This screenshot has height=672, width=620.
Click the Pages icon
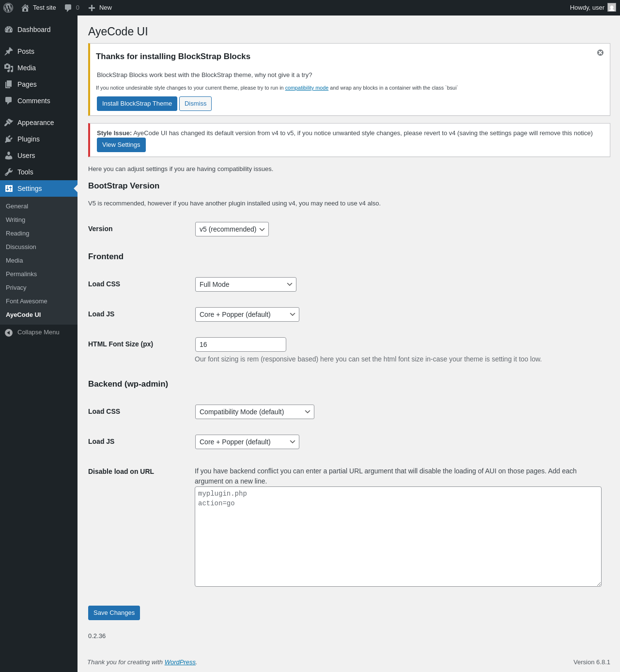9,84
